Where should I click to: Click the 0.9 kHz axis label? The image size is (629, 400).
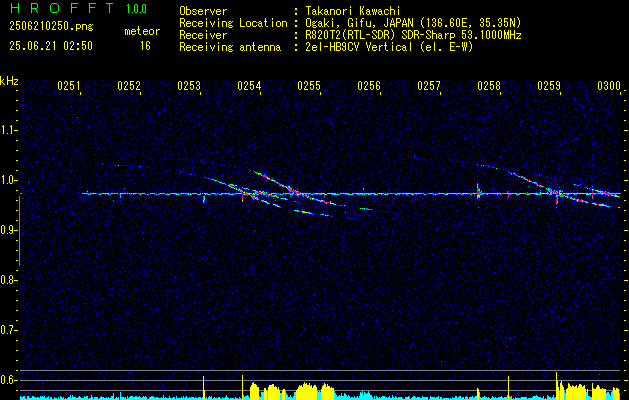pyautogui.click(x=8, y=230)
